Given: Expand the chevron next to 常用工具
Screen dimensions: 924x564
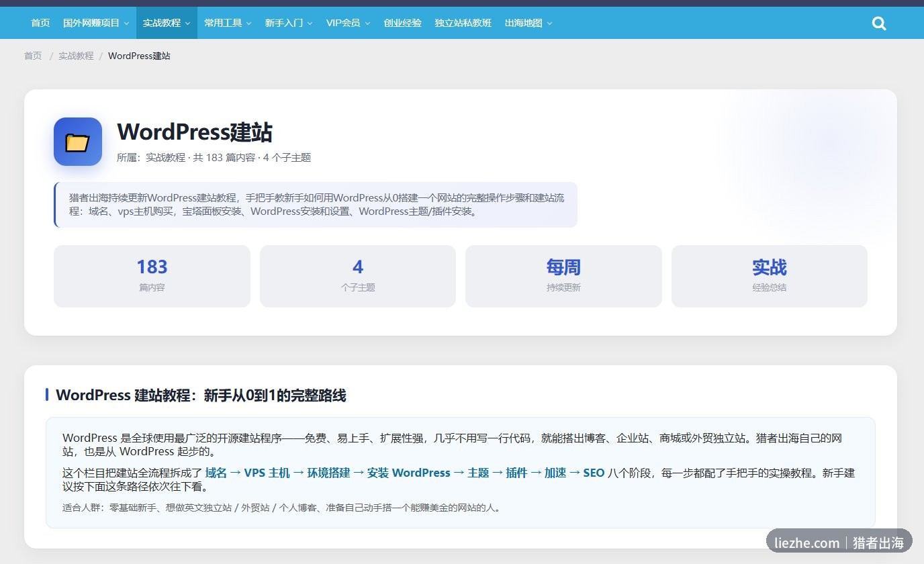Looking at the screenshot, I should [248, 23].
